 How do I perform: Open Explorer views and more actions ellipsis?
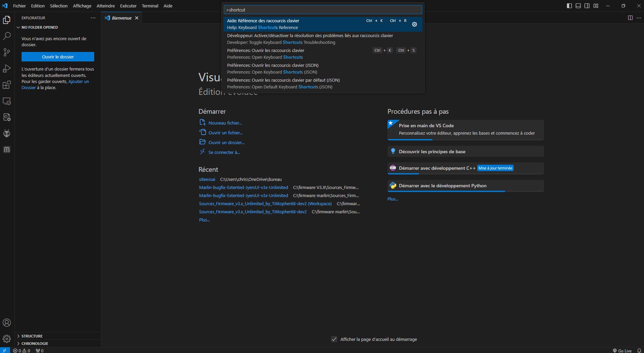93,18
